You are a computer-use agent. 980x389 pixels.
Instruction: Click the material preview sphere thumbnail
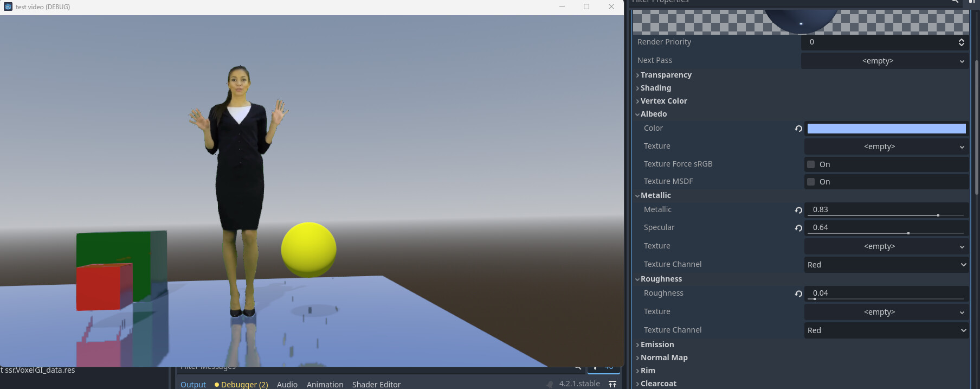801,21
